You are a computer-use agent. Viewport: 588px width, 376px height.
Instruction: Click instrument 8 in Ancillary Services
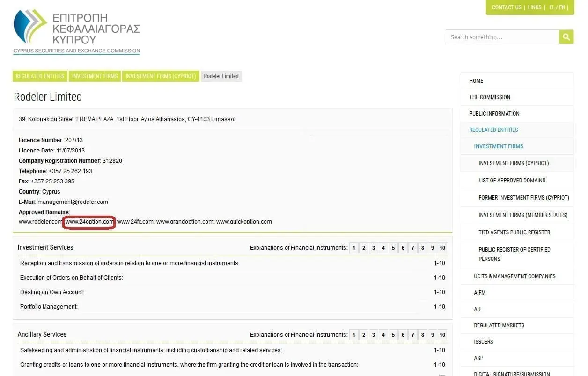423,335
